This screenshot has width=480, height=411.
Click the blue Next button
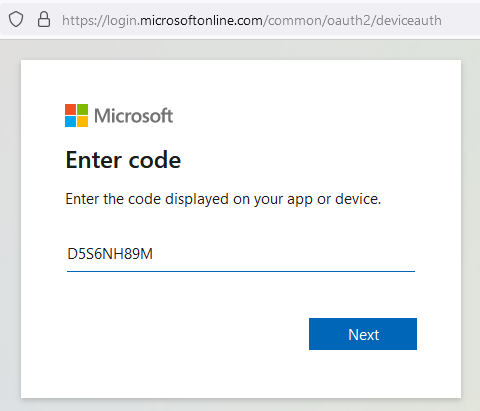pyautogui.click(x=363, y=334)
